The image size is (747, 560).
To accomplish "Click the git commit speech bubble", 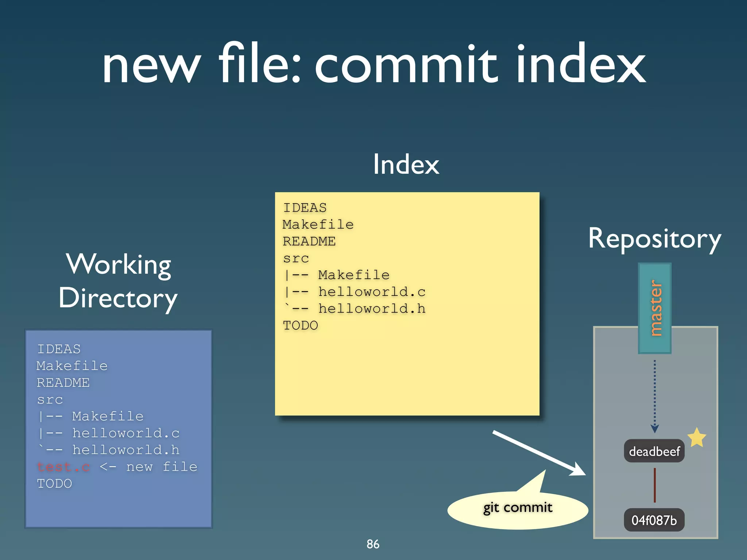I will (x=517, y=509).
